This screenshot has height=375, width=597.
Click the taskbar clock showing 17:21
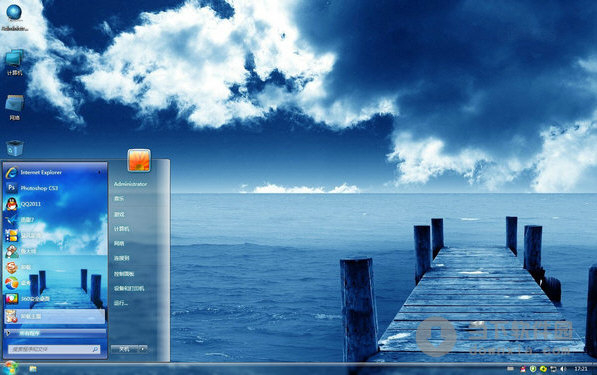(x=581, y=369)
